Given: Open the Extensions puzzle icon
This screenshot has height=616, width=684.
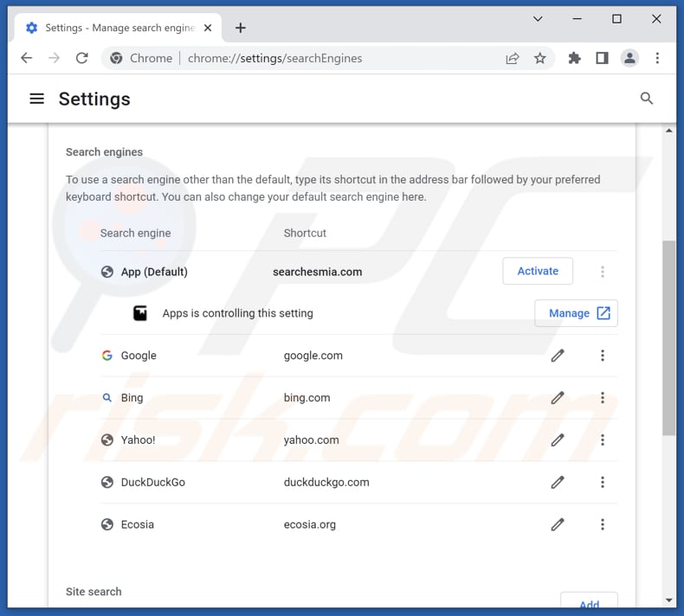Looking at the screenshot, I should (575, 58).
